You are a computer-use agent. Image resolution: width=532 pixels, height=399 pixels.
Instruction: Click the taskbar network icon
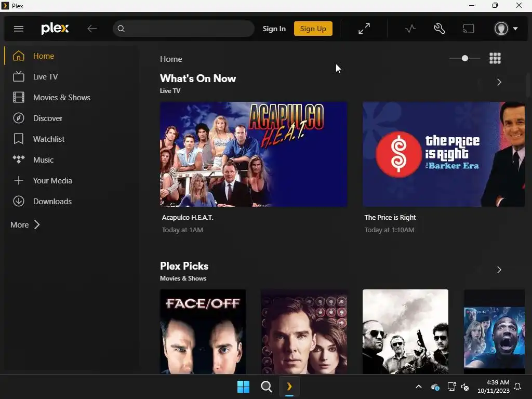point(451,387)
